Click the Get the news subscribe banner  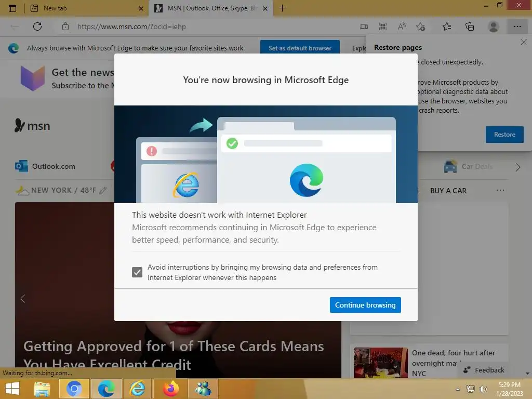coord(67,78)
